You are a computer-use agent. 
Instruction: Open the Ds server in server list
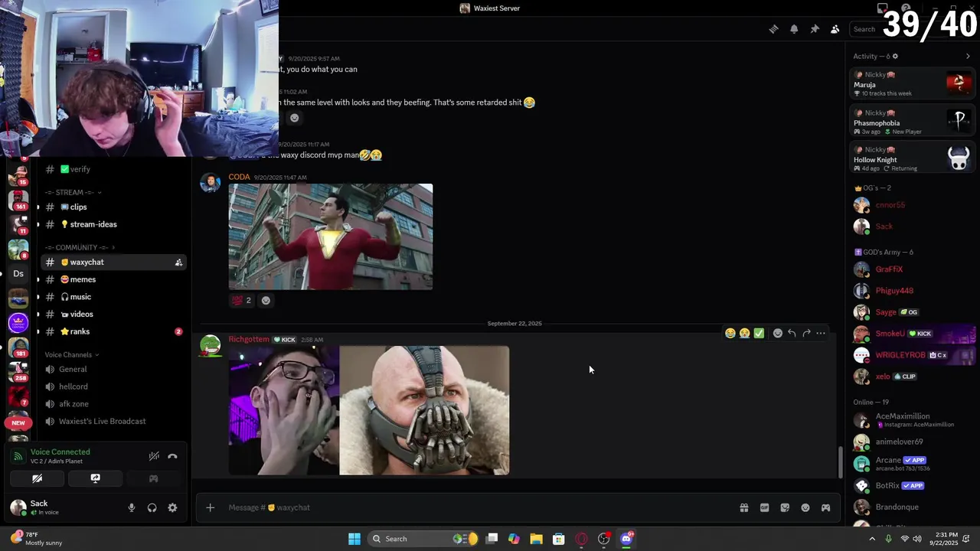coord(18,273)
